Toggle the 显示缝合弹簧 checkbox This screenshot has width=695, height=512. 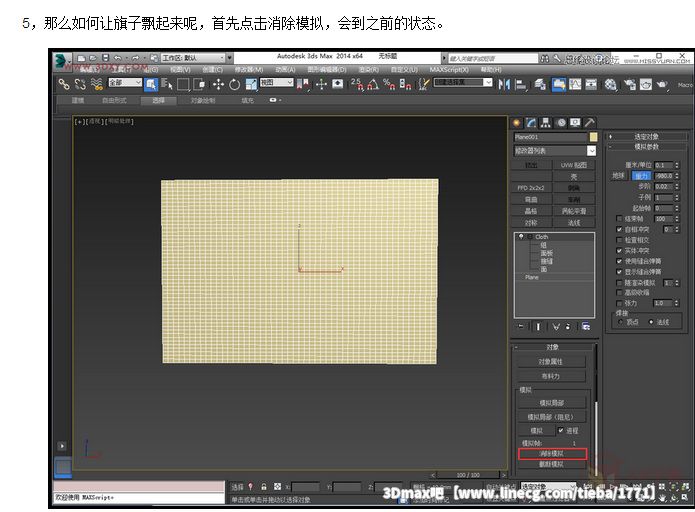click(x=619, y=272)
